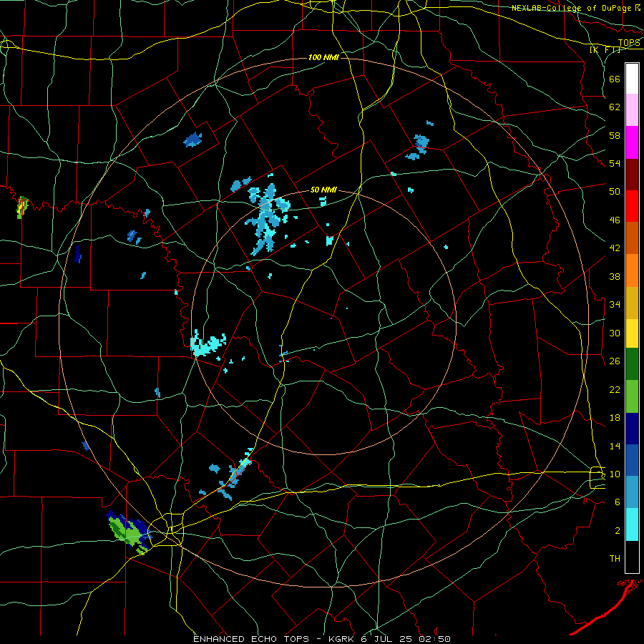Click the white swatch in the tops legend

632,79
